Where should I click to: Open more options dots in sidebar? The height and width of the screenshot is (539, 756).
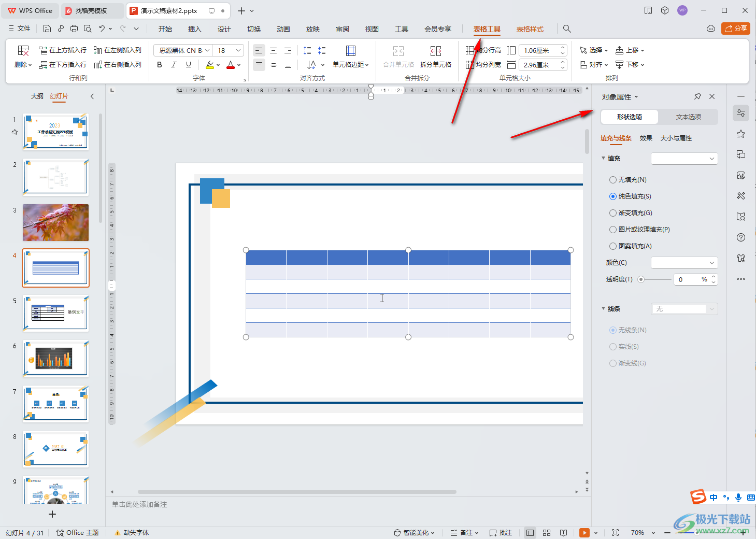741,279
